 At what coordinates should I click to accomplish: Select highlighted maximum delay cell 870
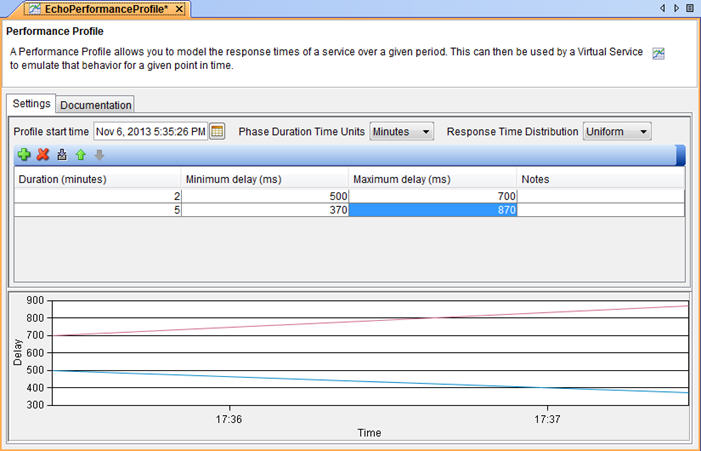pos(432,210)
